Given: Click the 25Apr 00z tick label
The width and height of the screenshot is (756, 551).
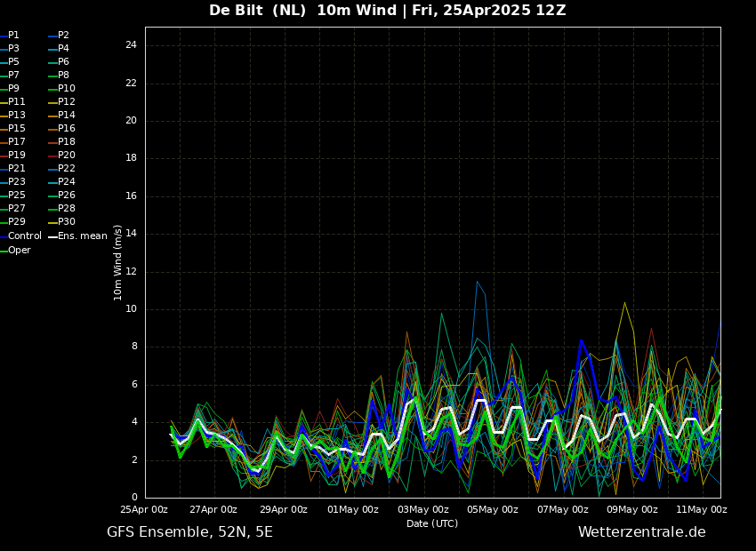Looking at the screenshot, I should click(144, 510).
